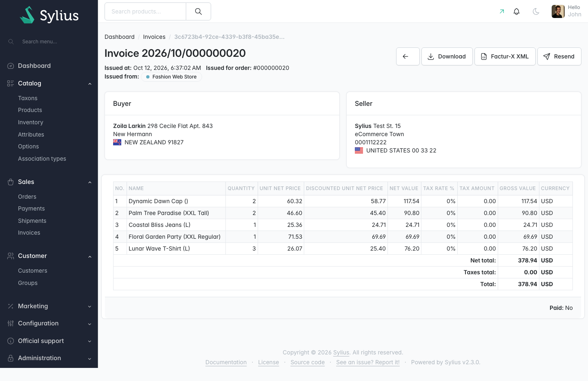Open Products in the sidebar
Image resolution: width=588 pixels, height=381 pixels.
point(30,110)
